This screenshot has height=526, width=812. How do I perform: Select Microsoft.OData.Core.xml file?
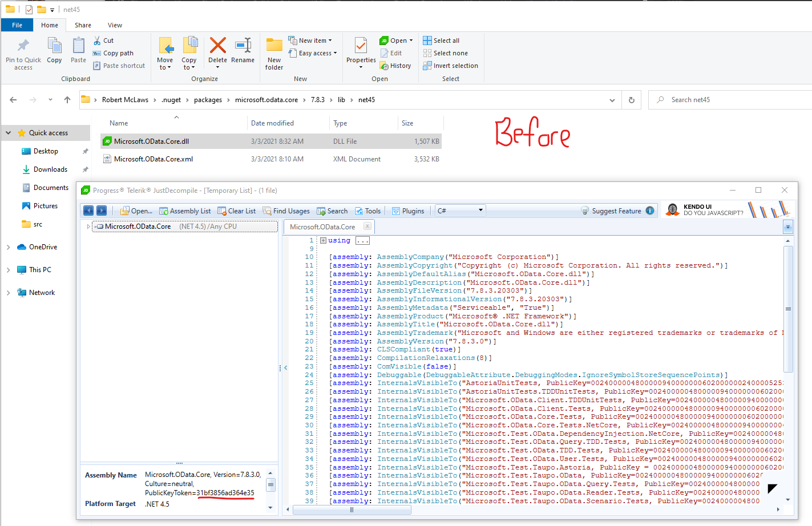pos(271,159)
